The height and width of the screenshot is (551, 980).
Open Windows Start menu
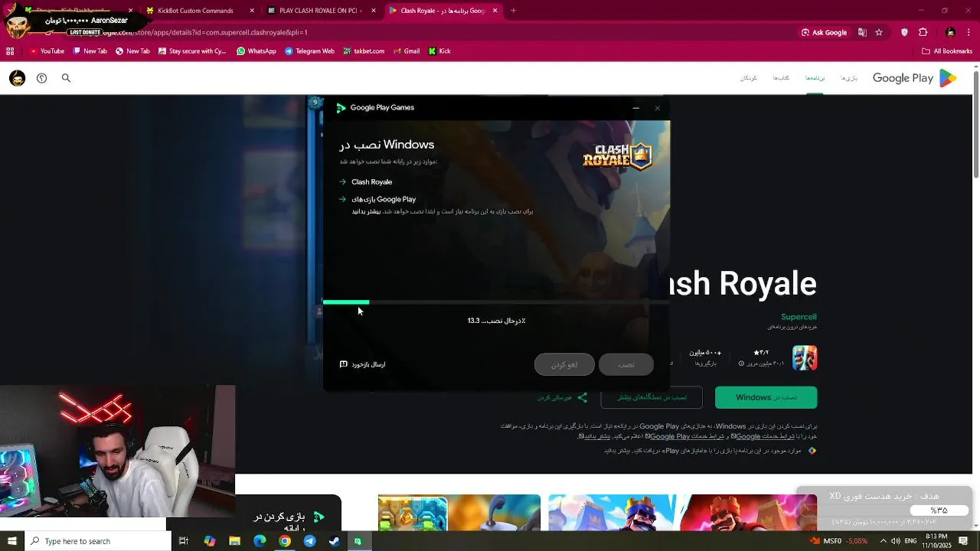tap(11, 541)
